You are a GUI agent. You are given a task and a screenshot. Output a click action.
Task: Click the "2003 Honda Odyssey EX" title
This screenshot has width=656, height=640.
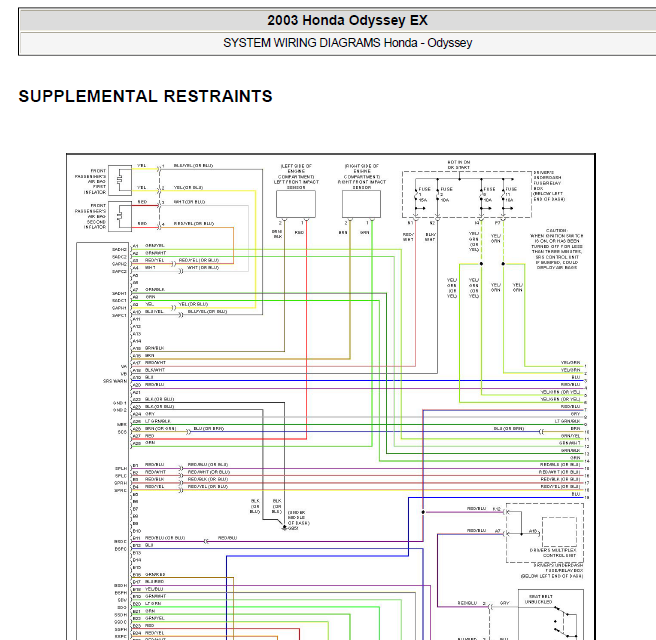tap(347, 20)
